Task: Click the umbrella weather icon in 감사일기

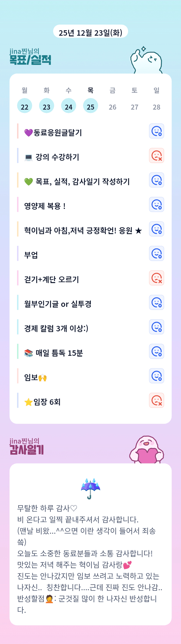Action: (x=90, y=489)
